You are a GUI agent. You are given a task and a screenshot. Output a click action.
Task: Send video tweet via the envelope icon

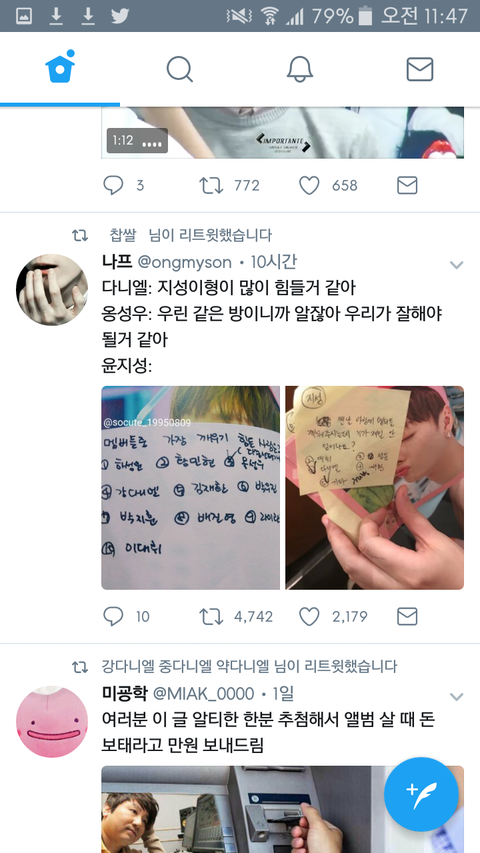(407, 186)
